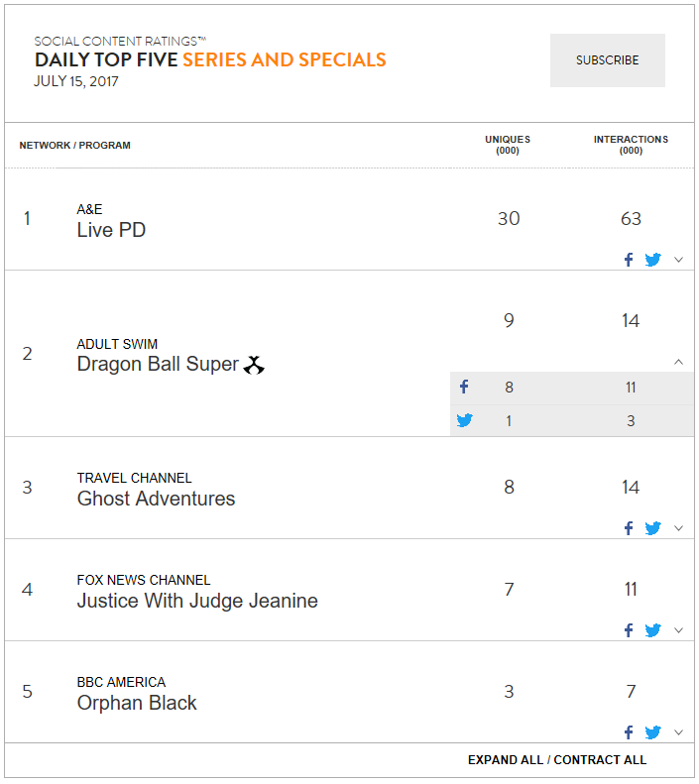This screenshot has width=699, height=784.
Task: Click the EXPAND ALL link
Action: [x=506, y=760]
